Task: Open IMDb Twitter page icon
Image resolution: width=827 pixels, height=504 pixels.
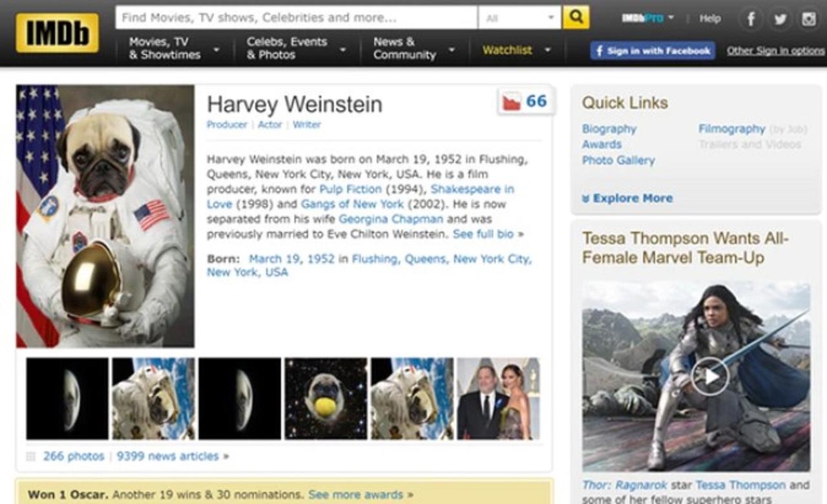Action: [780, 19]
